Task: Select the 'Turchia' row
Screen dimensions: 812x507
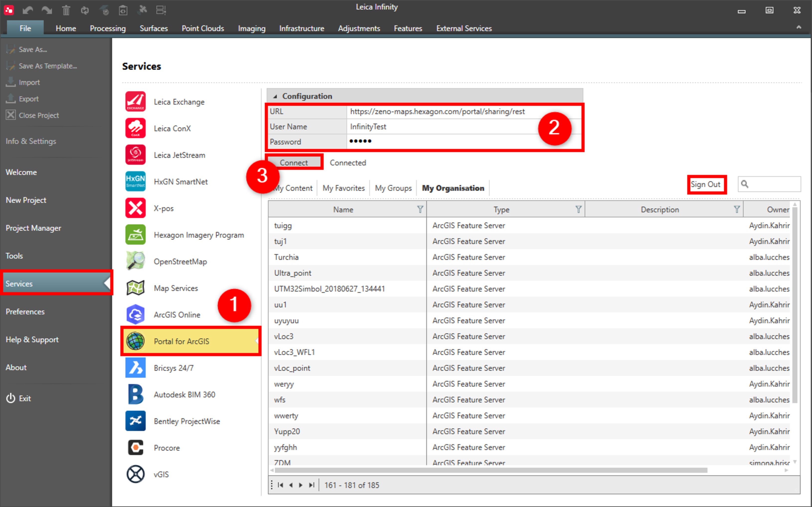Action: pos(529,257)
